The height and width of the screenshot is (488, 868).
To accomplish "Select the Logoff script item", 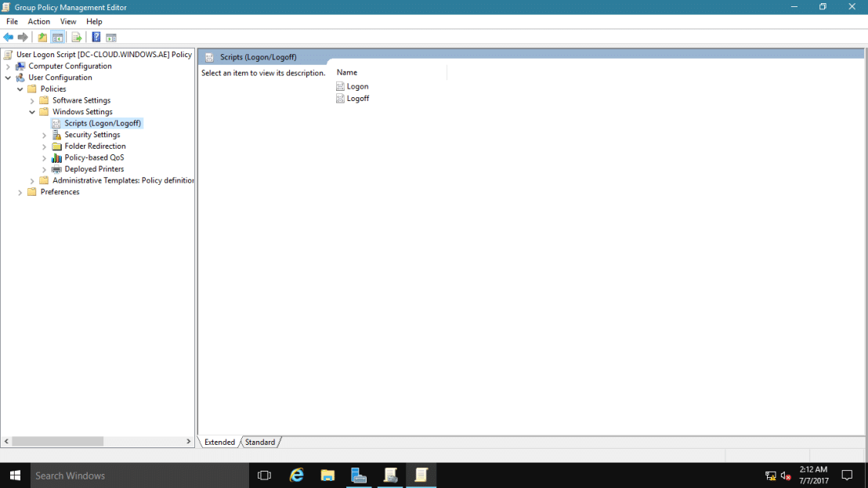I will point(358,99).
